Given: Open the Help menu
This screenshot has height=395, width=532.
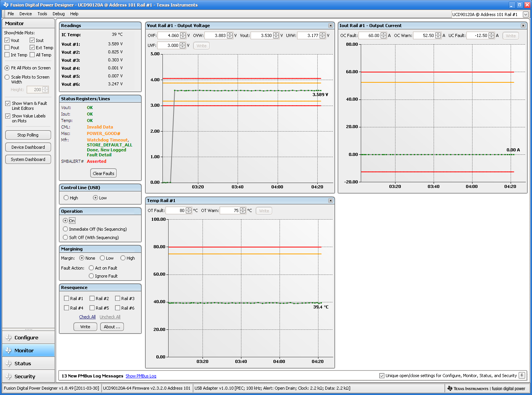Looking at the screenshot, I should click(x=74, y=14).
